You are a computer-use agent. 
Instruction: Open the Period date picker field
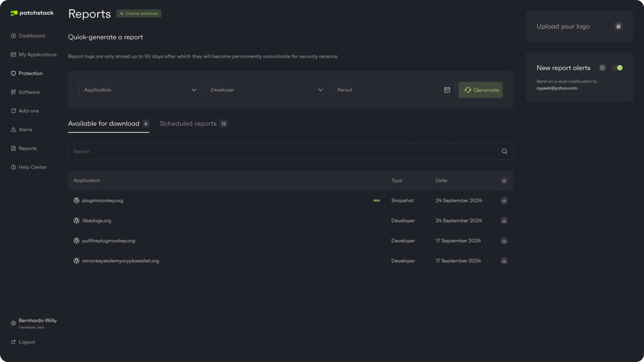coord(388,90)
